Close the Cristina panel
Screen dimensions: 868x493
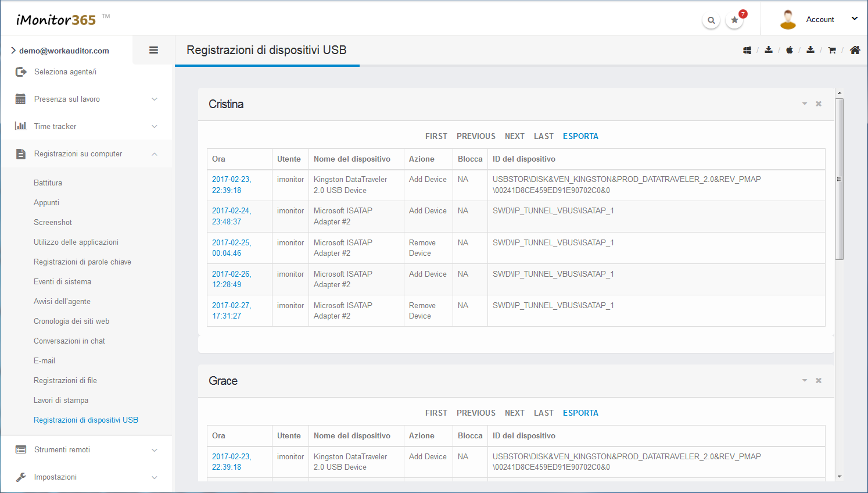pos(819,104)
